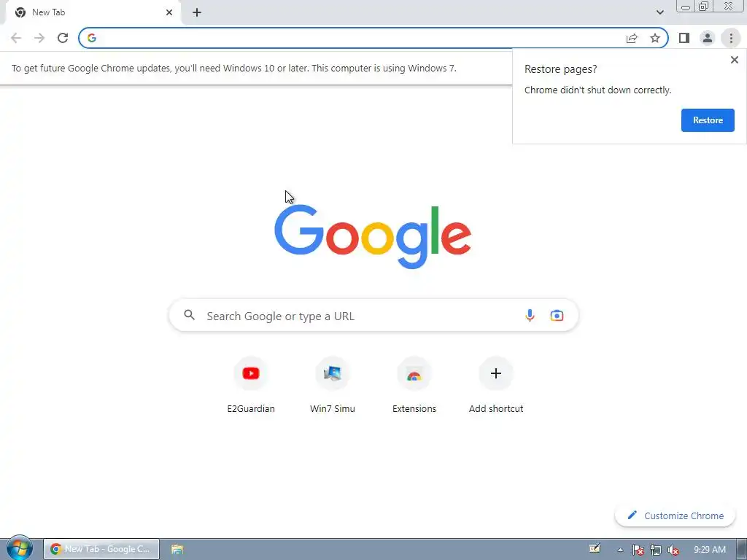
Task: Open the Extensions shortcut
Action: (x=414, y=386)
